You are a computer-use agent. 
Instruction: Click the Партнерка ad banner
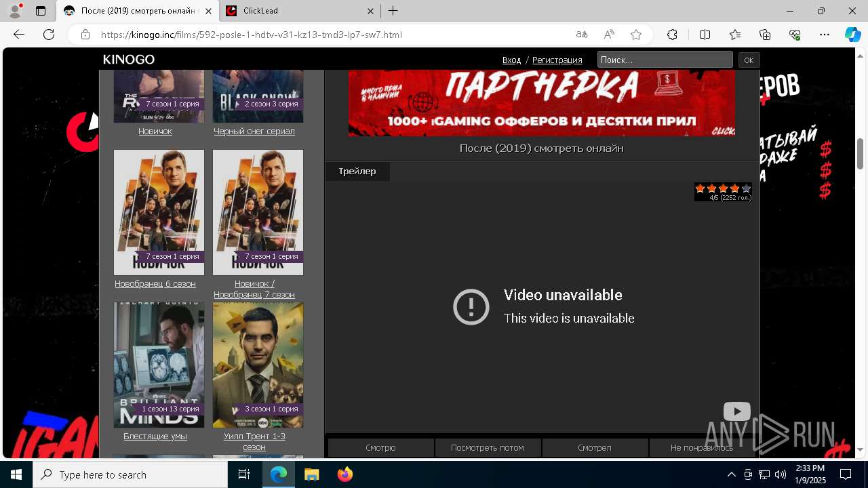coord(541,102)
